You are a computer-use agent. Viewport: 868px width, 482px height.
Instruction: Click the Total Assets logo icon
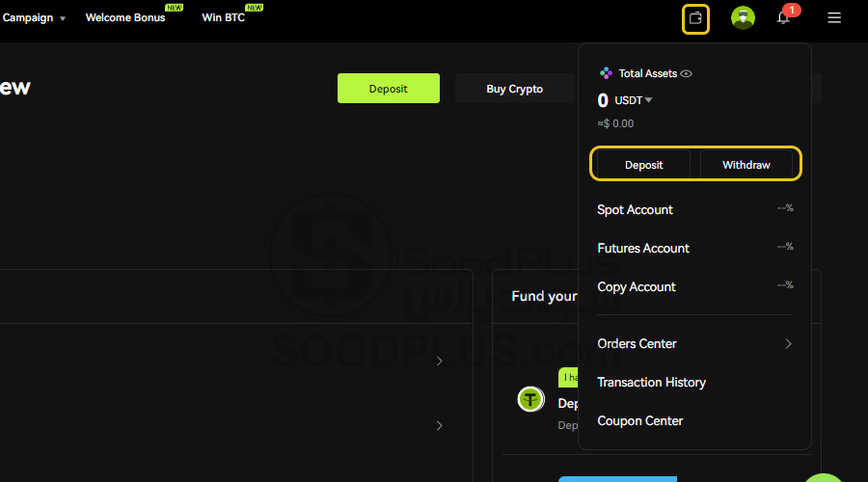pos(606,73)
